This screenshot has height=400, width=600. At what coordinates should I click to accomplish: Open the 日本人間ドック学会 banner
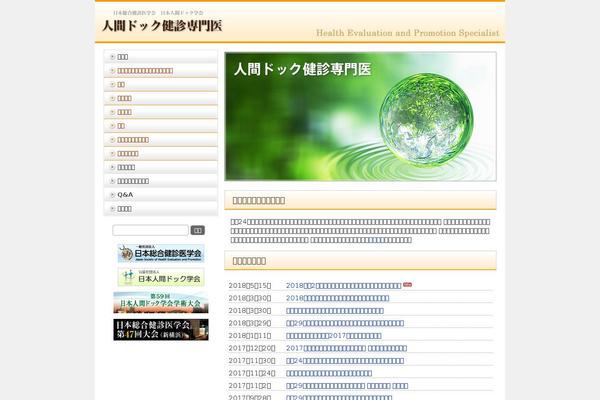click(x=161, y=277)
